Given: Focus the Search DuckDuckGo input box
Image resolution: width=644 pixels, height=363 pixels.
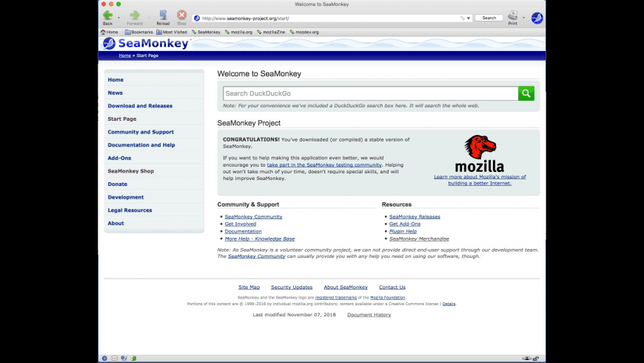Looking at the screenshot, I should [x=370, y=93].
